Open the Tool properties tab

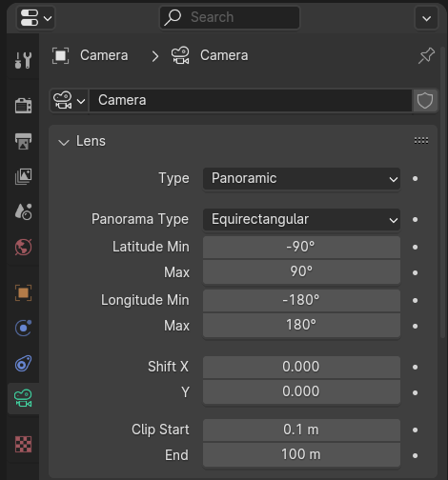23,60
